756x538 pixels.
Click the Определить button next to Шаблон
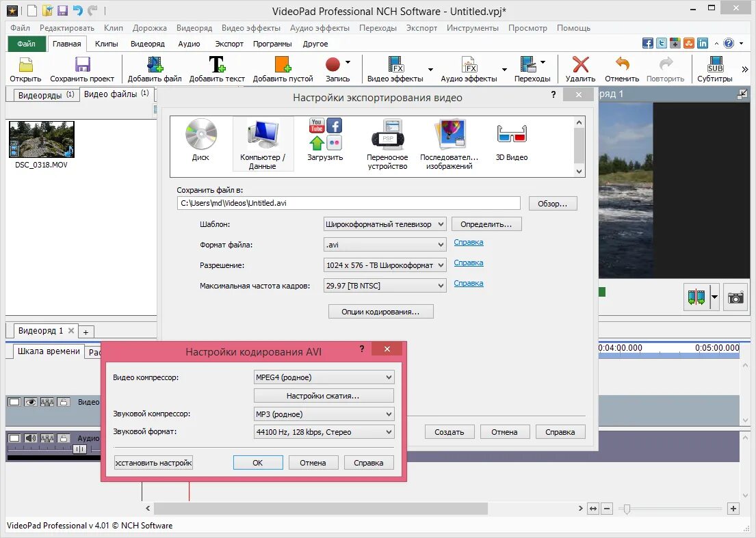tap(486, 224)
